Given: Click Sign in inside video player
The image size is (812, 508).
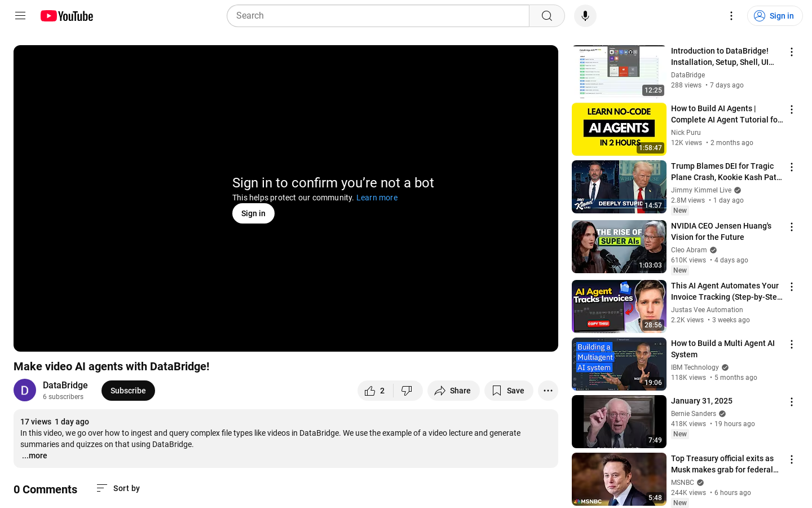Looking at the screenshot, I should [x=253, y=213].
